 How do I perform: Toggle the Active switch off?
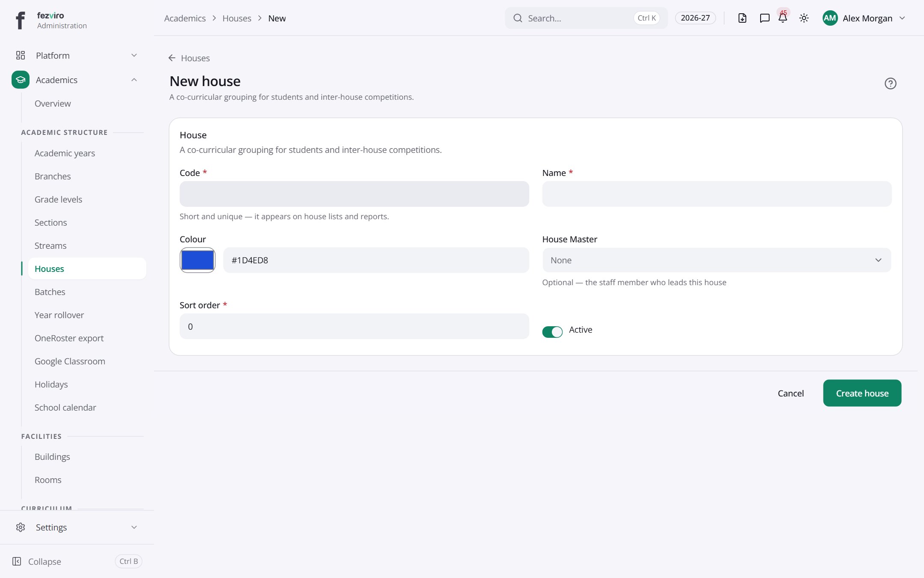click(x=552, y=332)
